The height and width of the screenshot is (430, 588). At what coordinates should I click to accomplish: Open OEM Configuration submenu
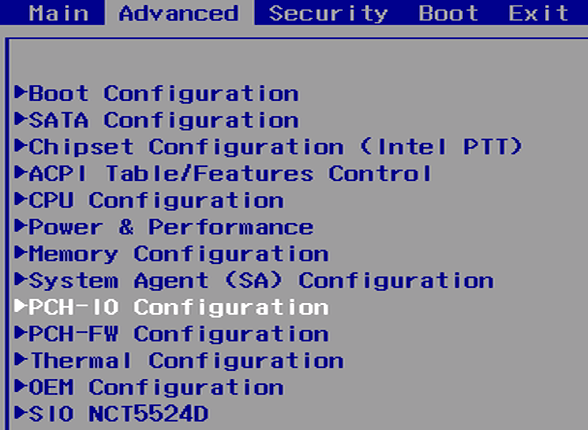tap(149, 387)
